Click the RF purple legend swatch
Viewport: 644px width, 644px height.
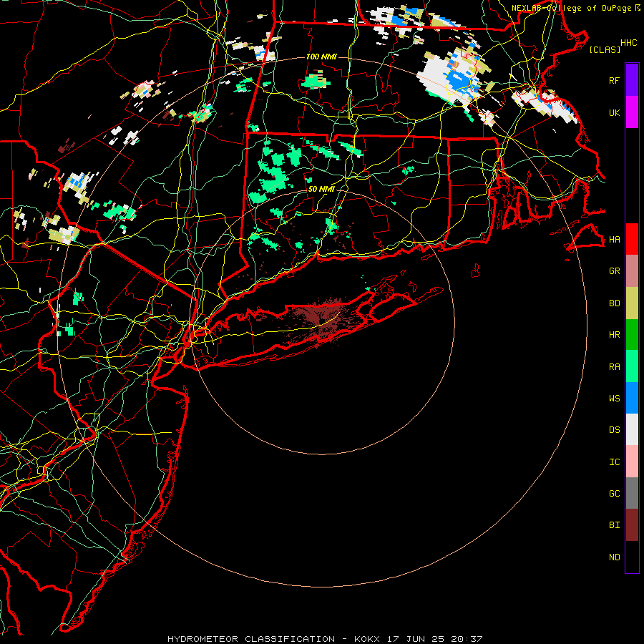coord(632,80)
